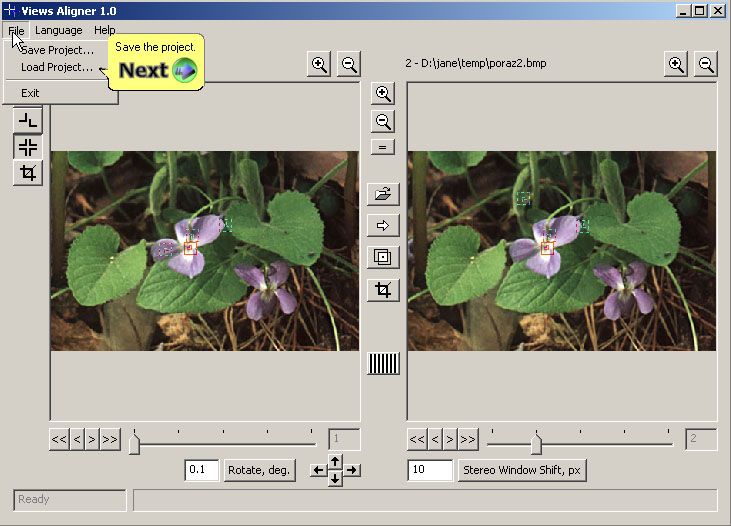
Task: Select the alignment cross tool on left
Action: click(28, 147)
